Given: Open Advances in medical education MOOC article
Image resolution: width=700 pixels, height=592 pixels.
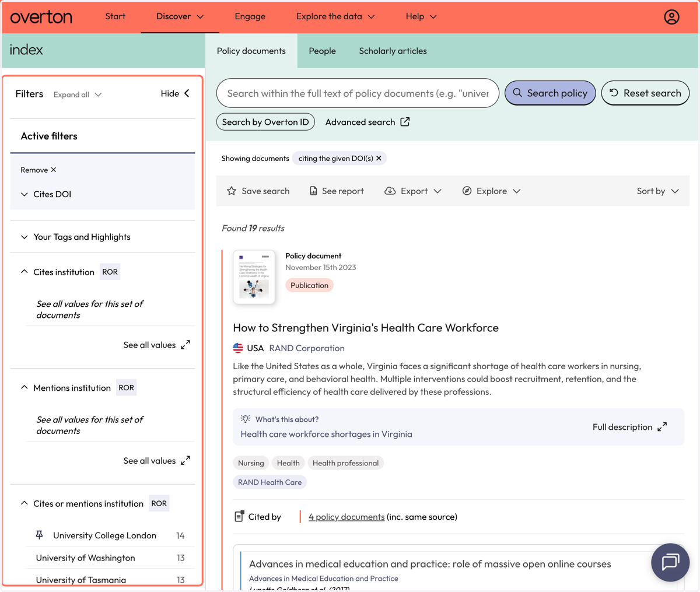Looking at the screenshot, I should tap(430, 564).
